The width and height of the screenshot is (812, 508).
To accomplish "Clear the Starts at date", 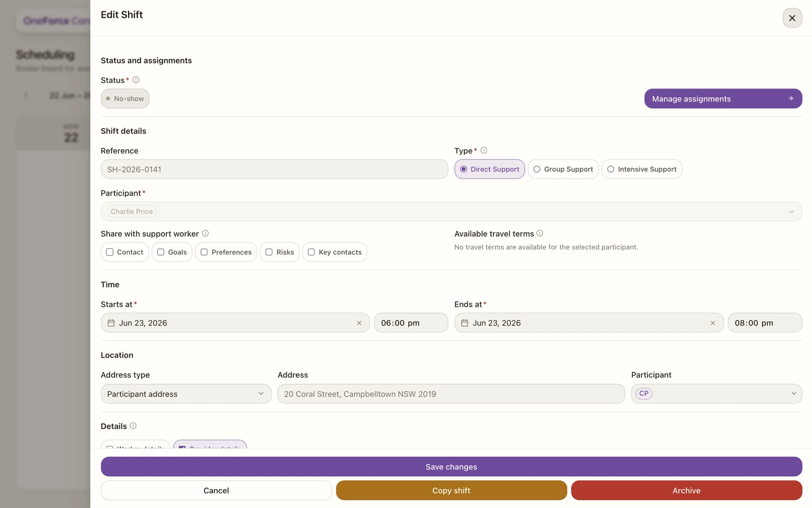I will (x=359, y=323).
